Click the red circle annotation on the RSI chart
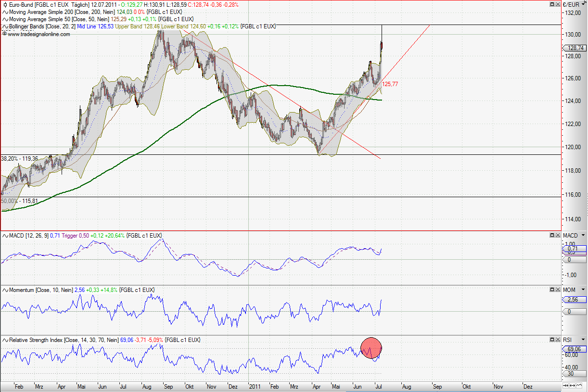 click(371, 348)
